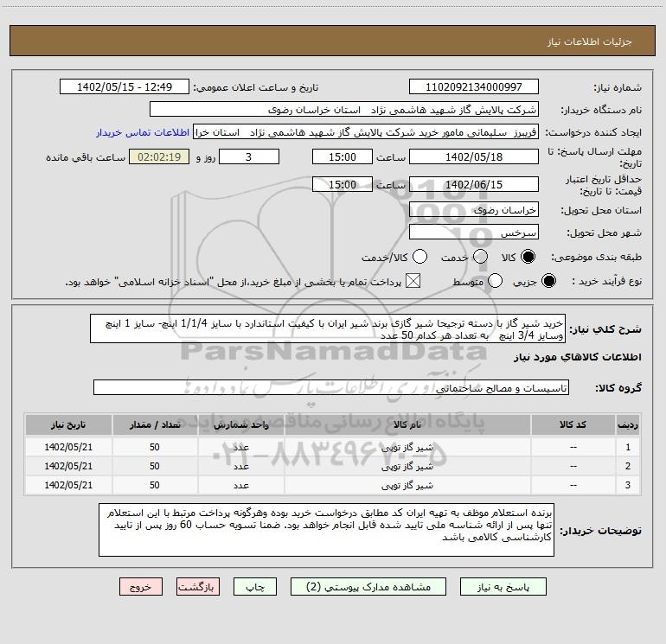Click the چاپ print button
666x644 pixels.
255,587
